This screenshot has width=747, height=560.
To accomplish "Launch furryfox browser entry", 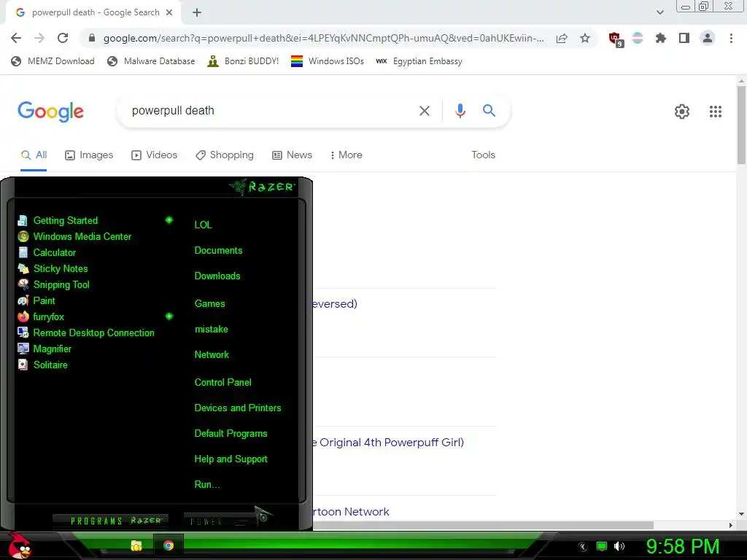I will (41, 316).
